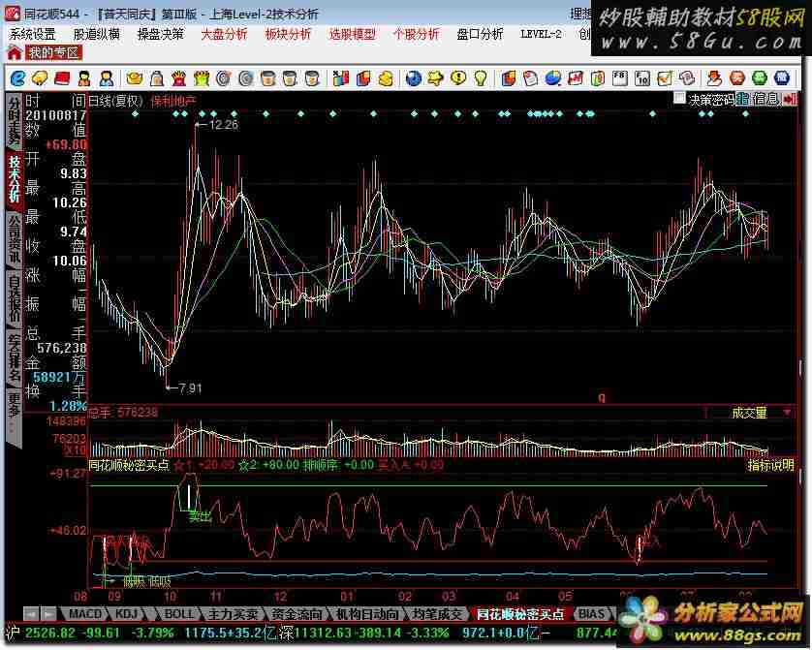Image resolution: width=812 pixels, height=650 pixels.
Task: Open the 个股分析 menu
Action: coord(416,34)
